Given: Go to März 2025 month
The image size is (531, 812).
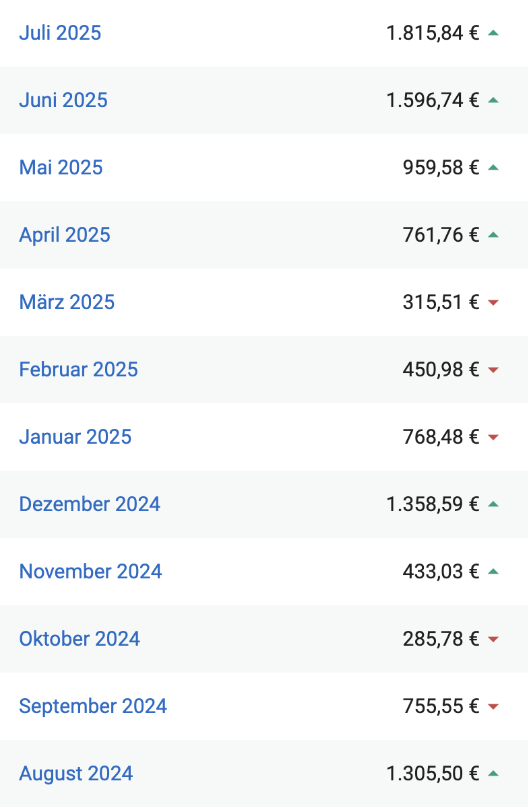Looking at the screenshot, I should (x=67, y=302).
